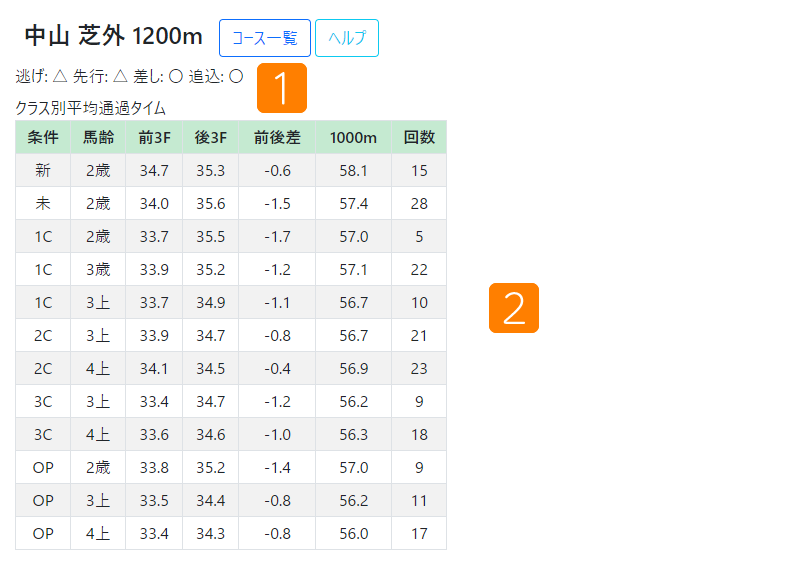Click the orange number 1 marker
The width and height of the screenshot is (788, 565).
tap(282, 88)
